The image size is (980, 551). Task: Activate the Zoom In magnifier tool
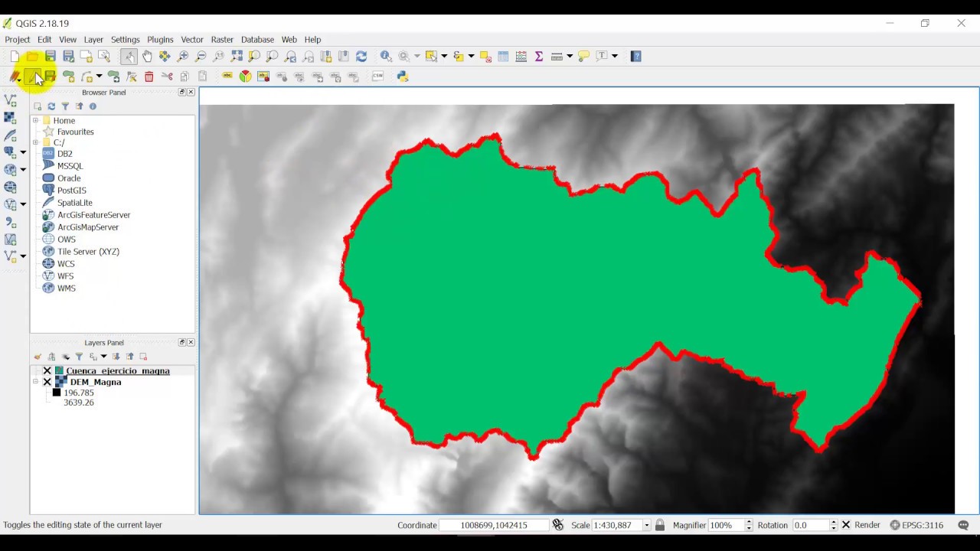tap(183, 57)
